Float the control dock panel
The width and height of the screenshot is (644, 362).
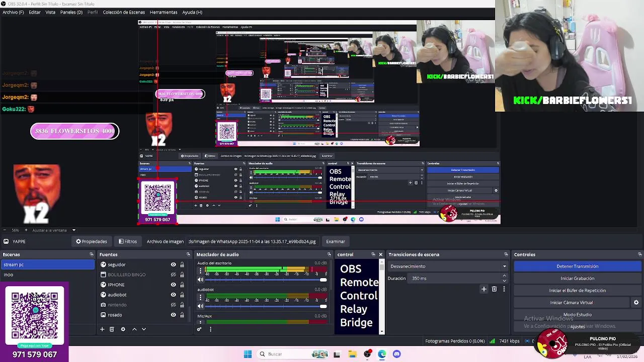tap(373, 254)
